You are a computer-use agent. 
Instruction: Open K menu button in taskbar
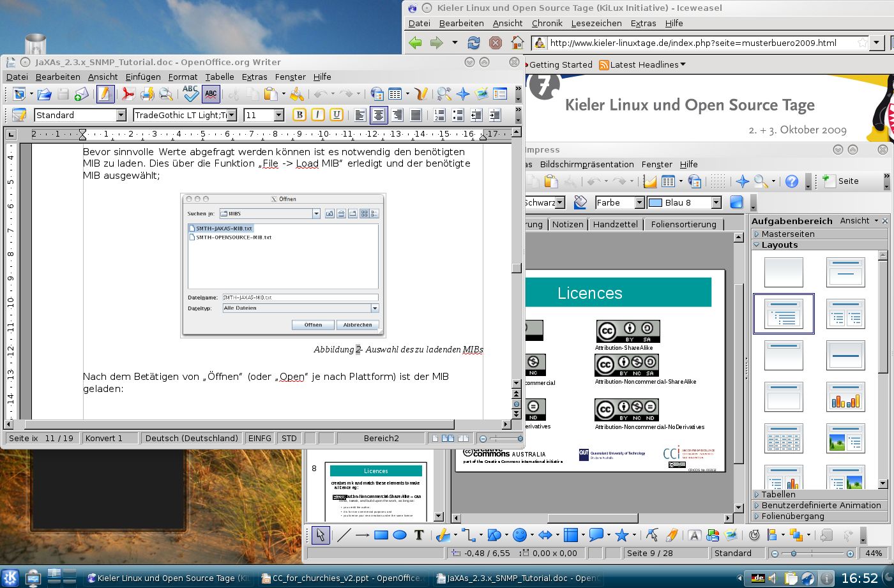(11, 577)
